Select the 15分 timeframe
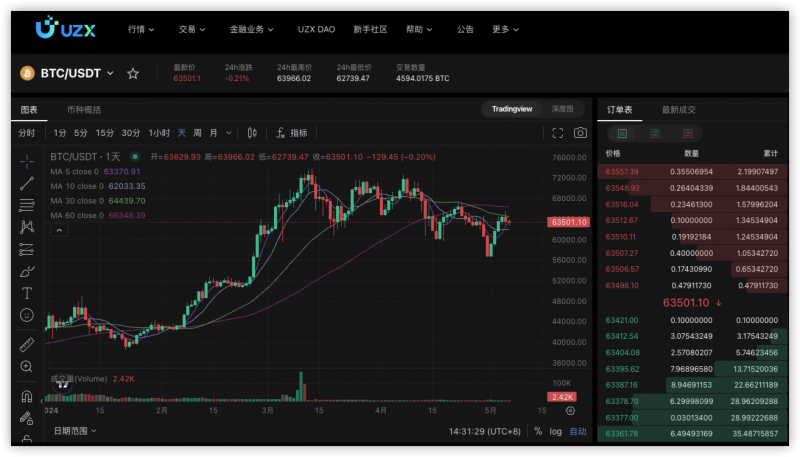Viewport: 800px width, 457px height. pos(105,133)
